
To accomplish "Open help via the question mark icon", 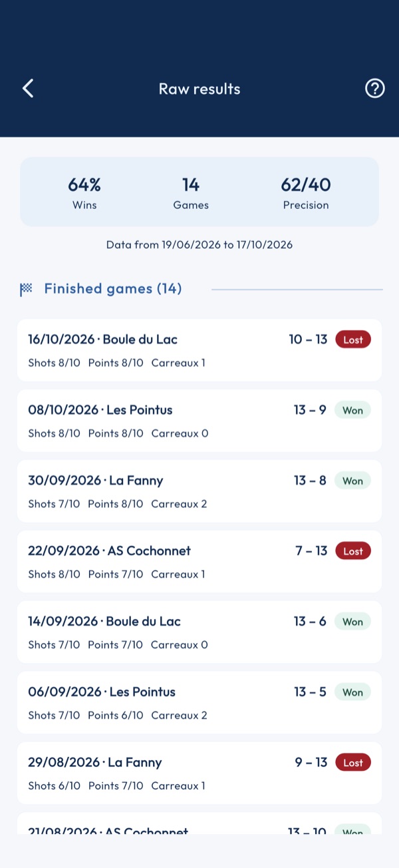I will (x=375, y=89).
